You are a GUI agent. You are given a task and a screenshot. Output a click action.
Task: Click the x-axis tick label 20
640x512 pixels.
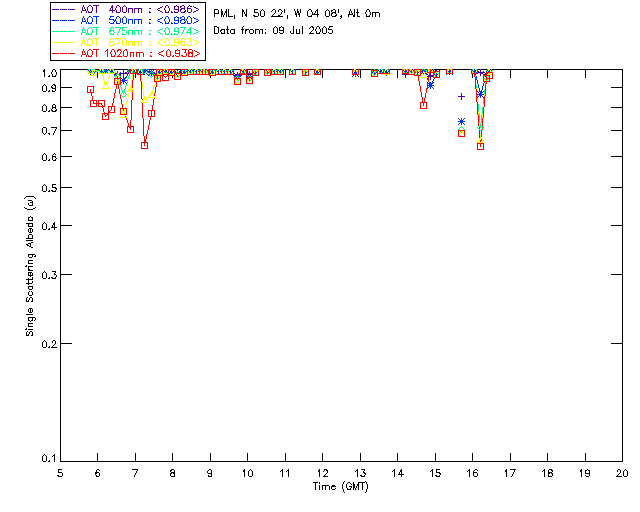(622, 473)
